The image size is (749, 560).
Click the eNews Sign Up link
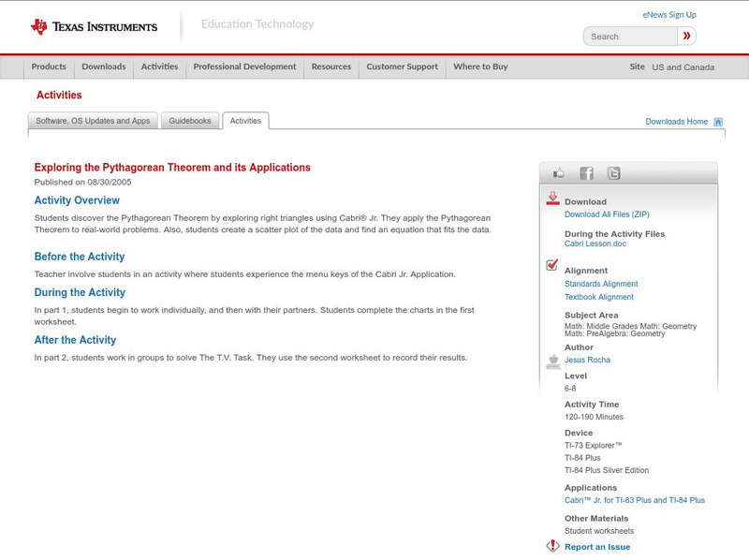coord(669,15)
